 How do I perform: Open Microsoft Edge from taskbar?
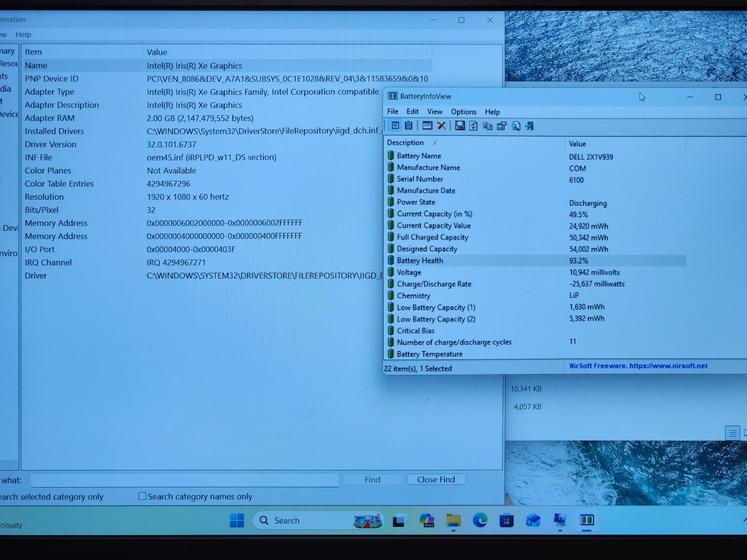point(480,520)
